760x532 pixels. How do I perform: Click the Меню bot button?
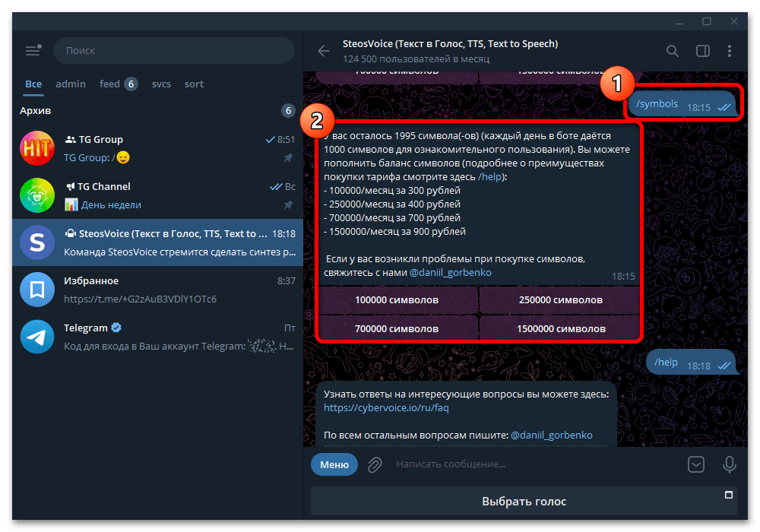point(334,464)
